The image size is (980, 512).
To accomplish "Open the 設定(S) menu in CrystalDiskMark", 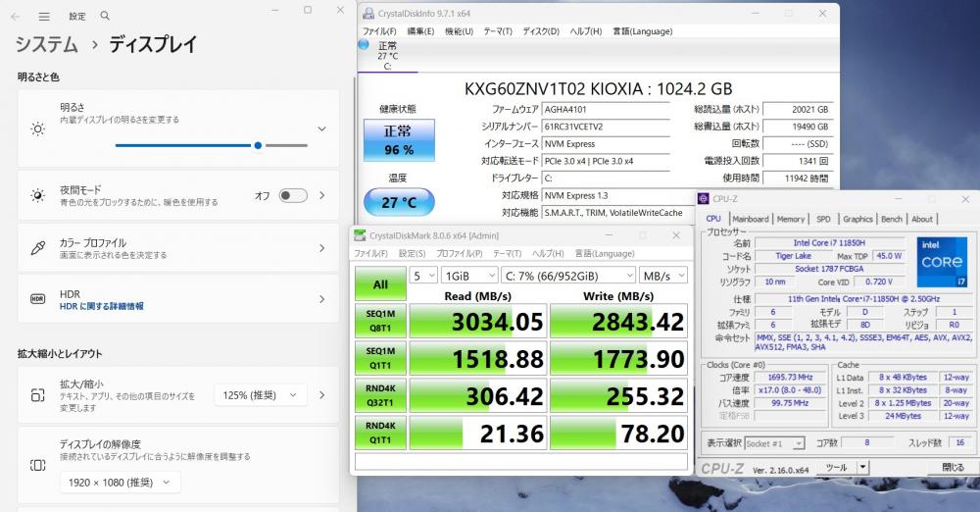I will pyautogui.click(x=412, y=253).
